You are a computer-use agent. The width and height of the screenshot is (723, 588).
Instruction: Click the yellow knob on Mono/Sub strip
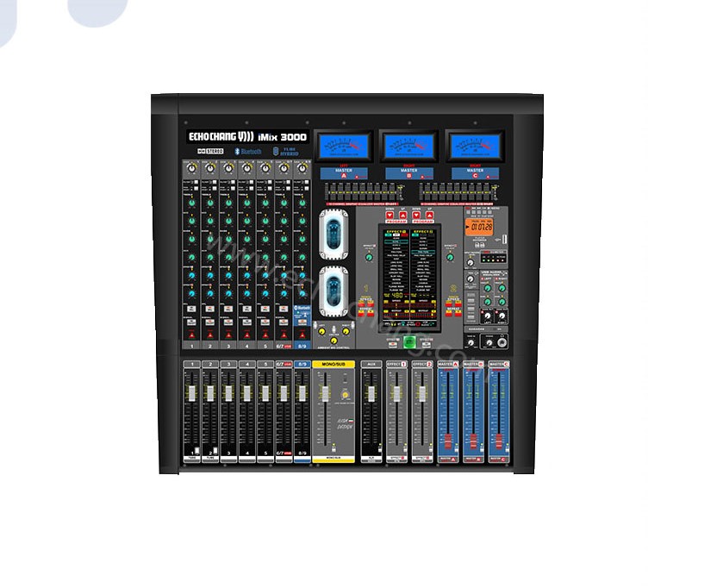click(345, 395)
